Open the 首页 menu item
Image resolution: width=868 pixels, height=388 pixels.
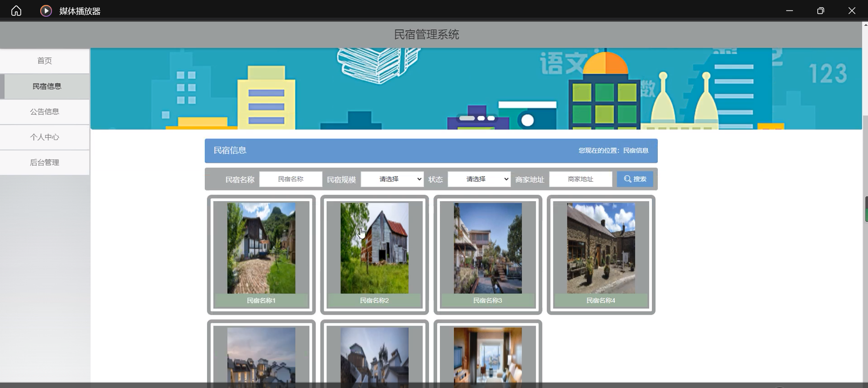coord(45,61)
